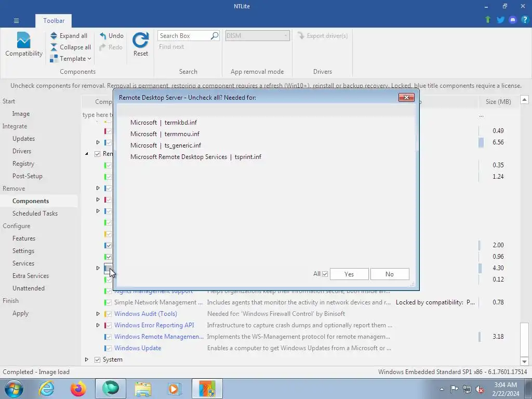Screen dimensions: 532x399
Task: Select ts_generic.inf entry in dialog
Action: coord(166,145)
